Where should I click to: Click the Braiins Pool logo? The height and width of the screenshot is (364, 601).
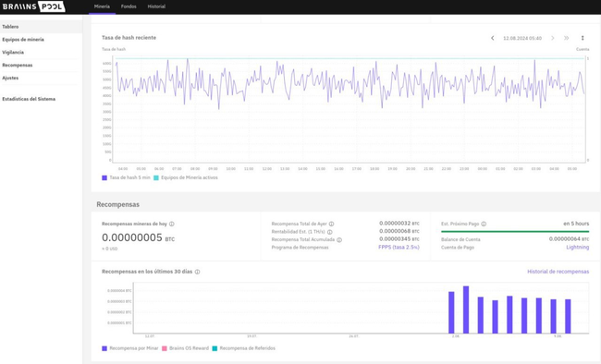pos(33,6)
